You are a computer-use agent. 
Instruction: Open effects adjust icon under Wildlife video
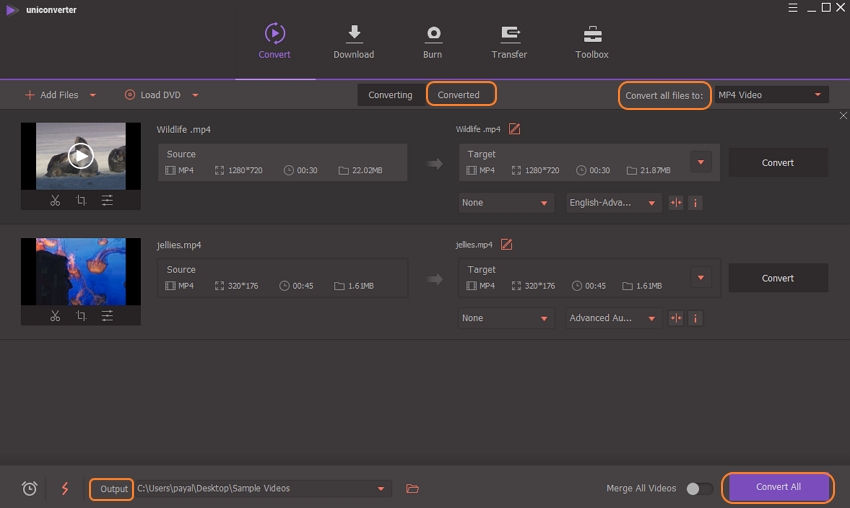[x=107, y=201]
